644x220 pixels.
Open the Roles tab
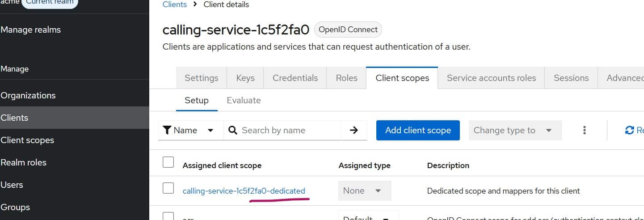tap(347, 78)
